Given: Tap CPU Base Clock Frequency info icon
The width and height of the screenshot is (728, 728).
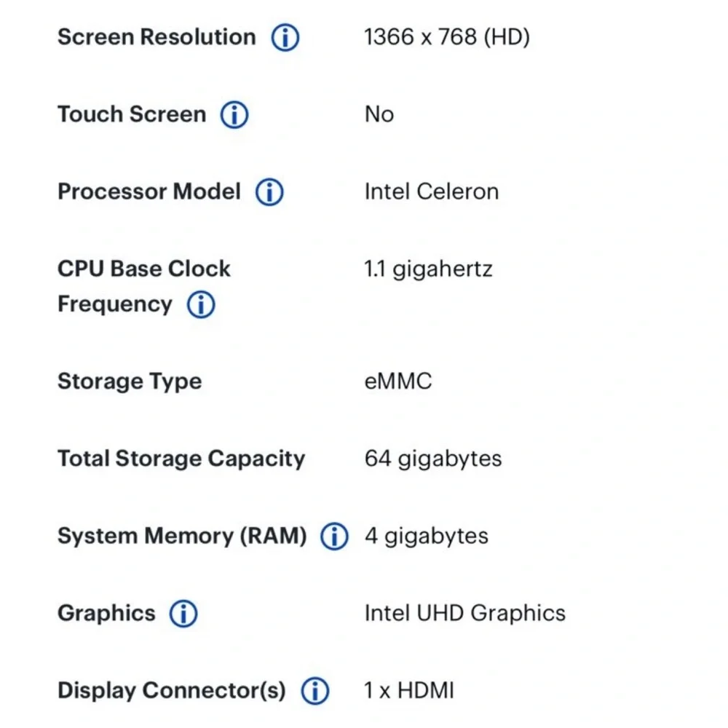Looking at the screenshot, I should point(201,304).
